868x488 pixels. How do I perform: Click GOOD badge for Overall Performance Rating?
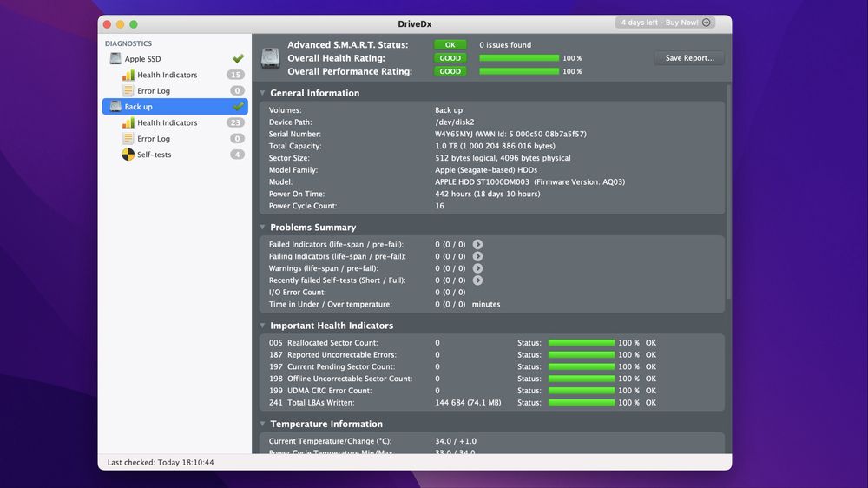click(x=450, y=71)
